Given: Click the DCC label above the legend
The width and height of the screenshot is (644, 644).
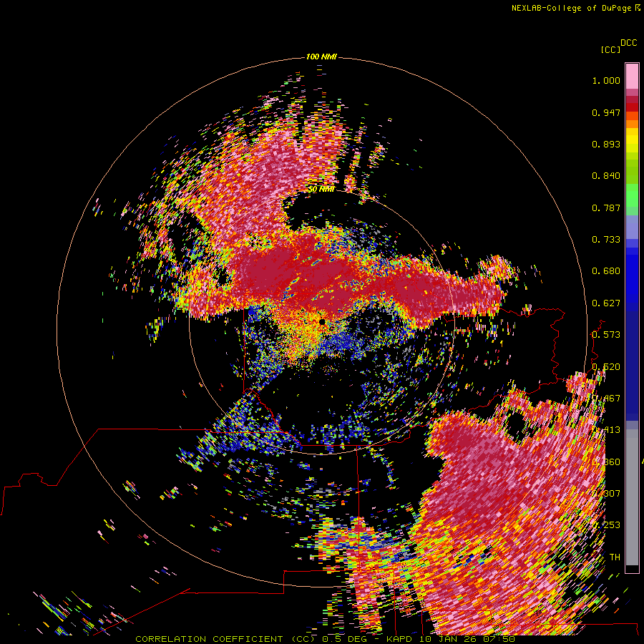Looking at the screenshot, I should [628, 43].
